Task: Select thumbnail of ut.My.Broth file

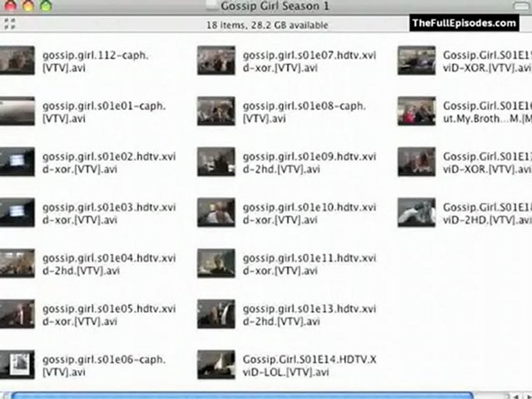Action: click(x=417, y=111)
